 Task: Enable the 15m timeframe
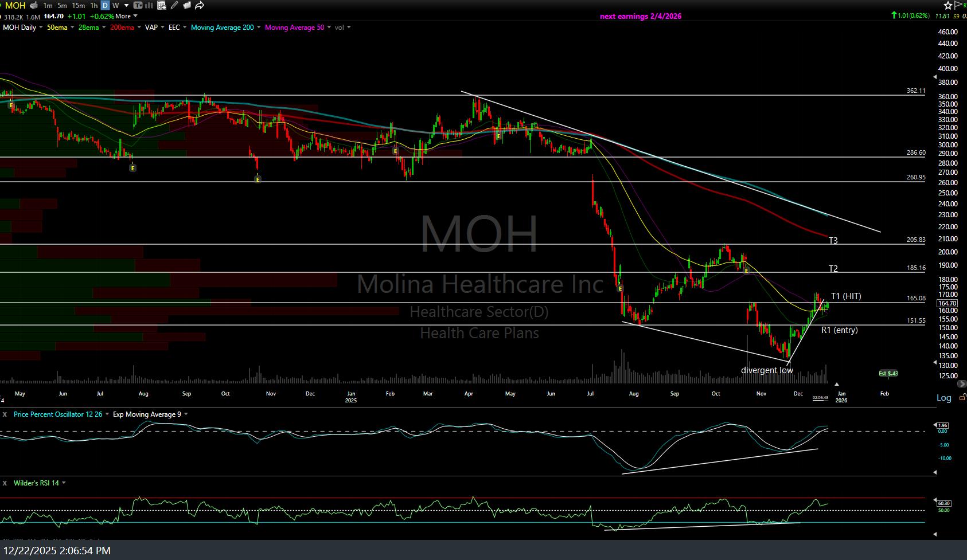point(77,5)
